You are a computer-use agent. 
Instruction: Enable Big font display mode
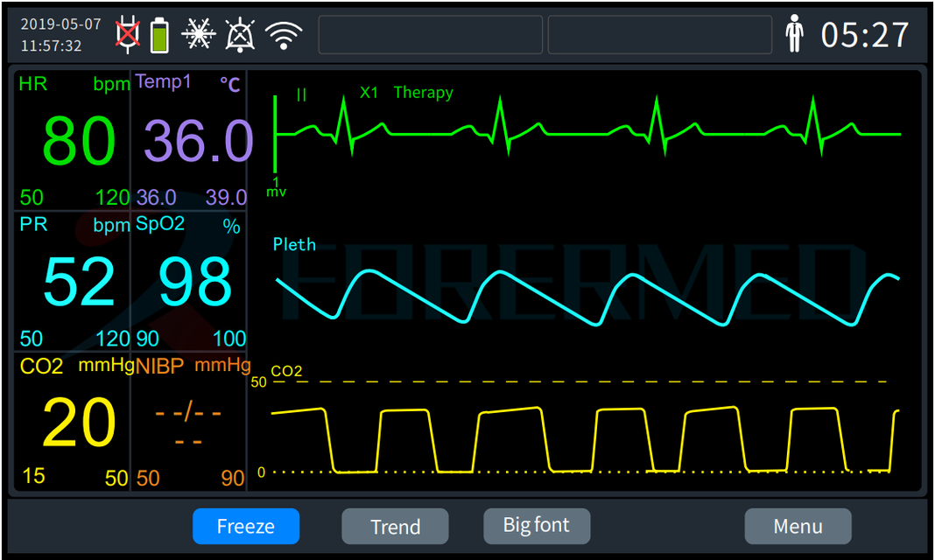537,526
